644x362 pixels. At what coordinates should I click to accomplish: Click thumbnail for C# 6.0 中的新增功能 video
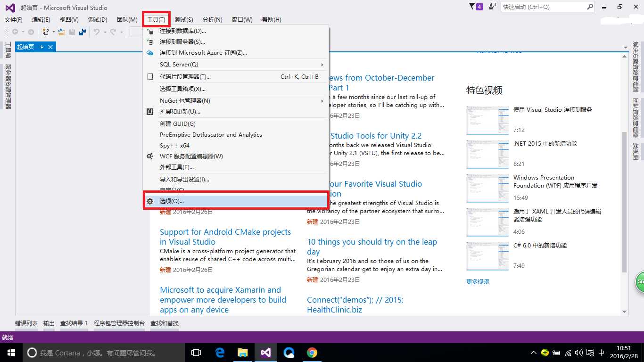487,256
